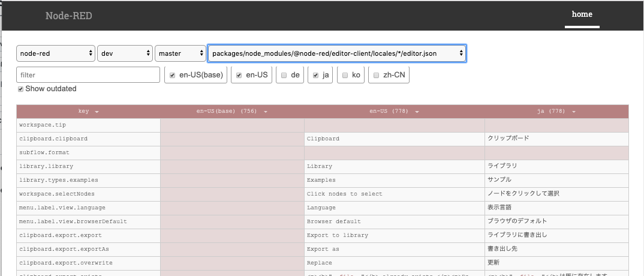Sort by the key column header
This screenshot has height=276, width=644.
[x=88, y=112]
